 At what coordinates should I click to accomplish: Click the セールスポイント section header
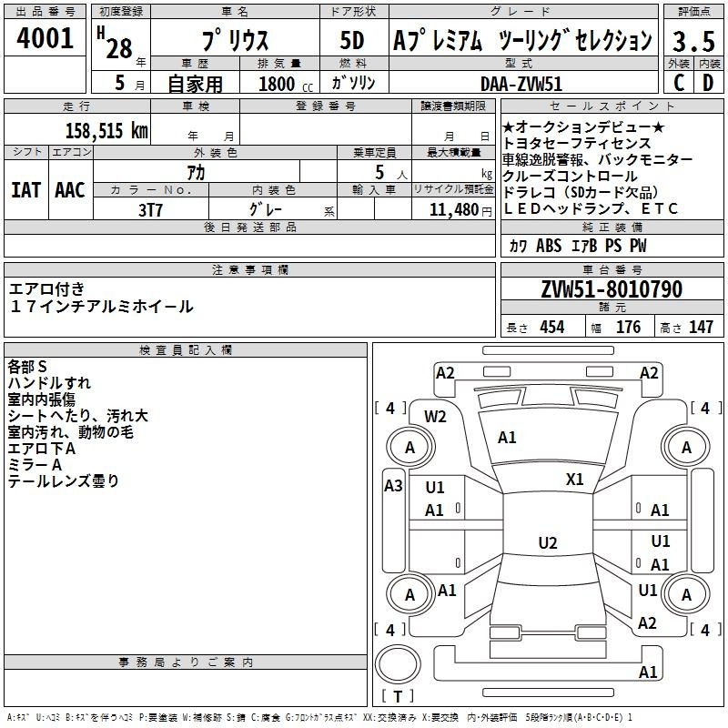[612, 106]
